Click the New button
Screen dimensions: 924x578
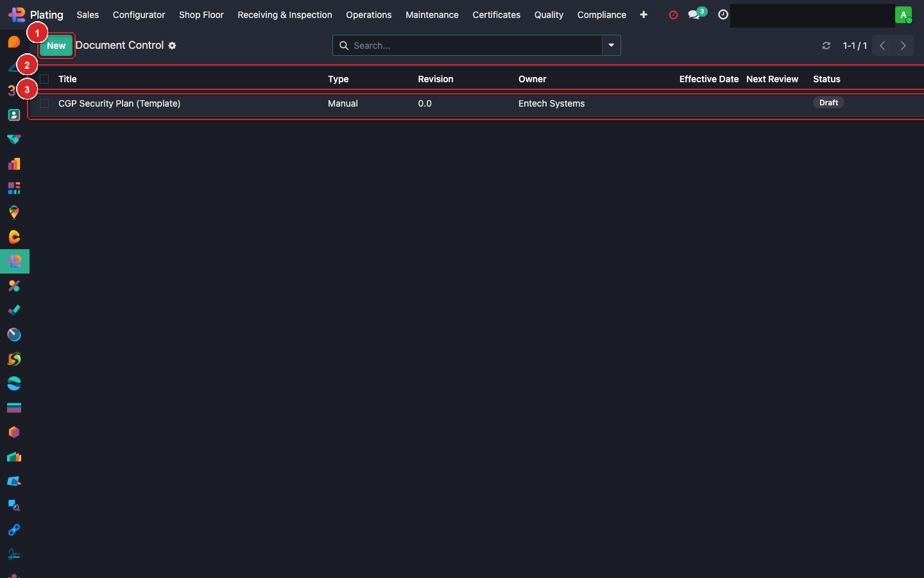(56, 46)
